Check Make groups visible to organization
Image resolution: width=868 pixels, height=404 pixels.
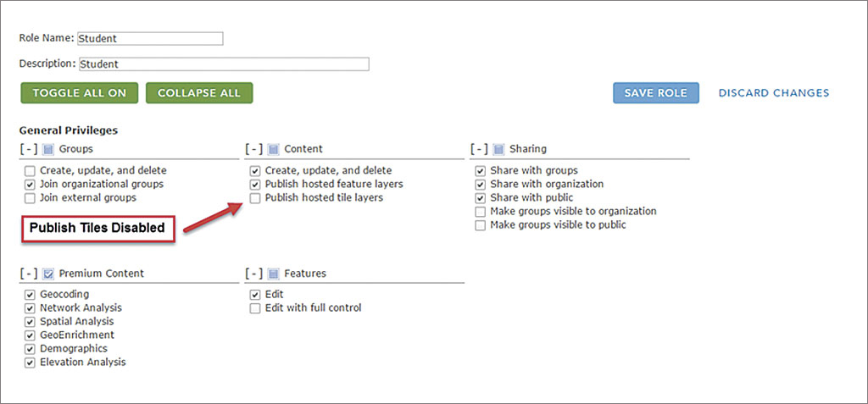pos(481,212)
